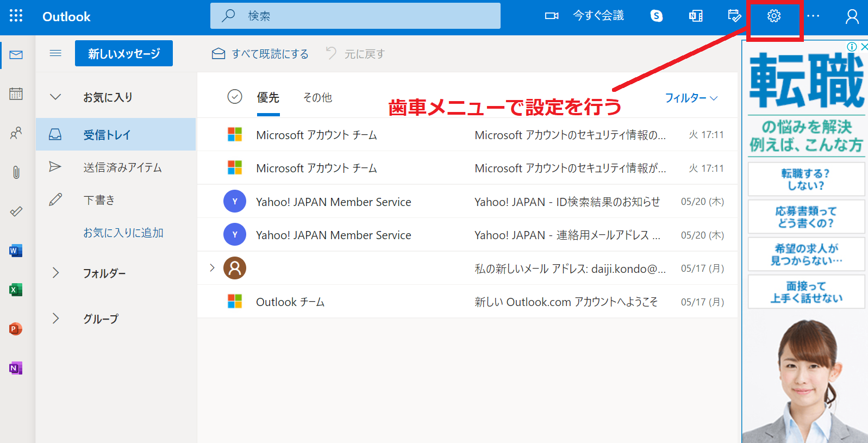Toggle the hamburger navigation pane button

coord(55,53)
